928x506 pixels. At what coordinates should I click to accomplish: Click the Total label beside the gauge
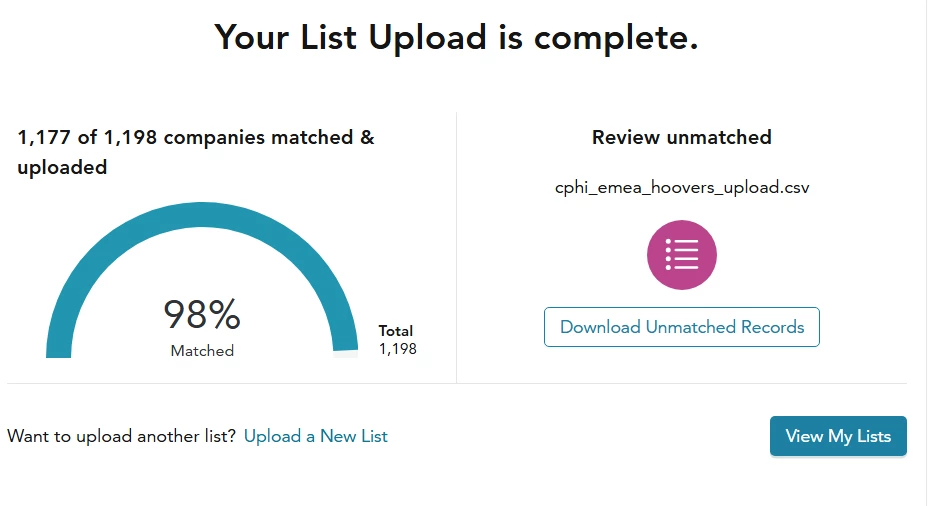396,331
